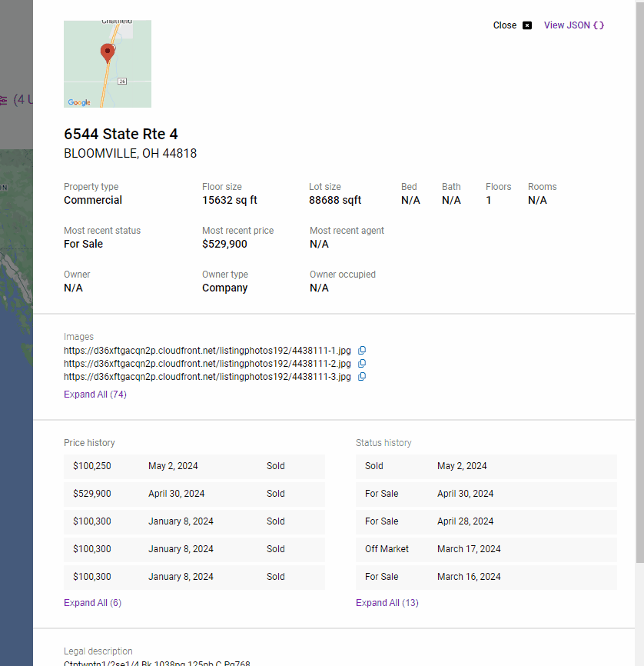
Task: Open View JSON link
Action: 573,25
